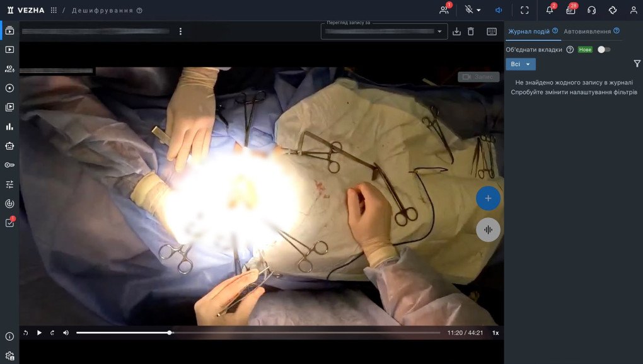643x364 pixels.
Task: Expand the microphone options dropdown arrow
Action: [x=478, y=10]
